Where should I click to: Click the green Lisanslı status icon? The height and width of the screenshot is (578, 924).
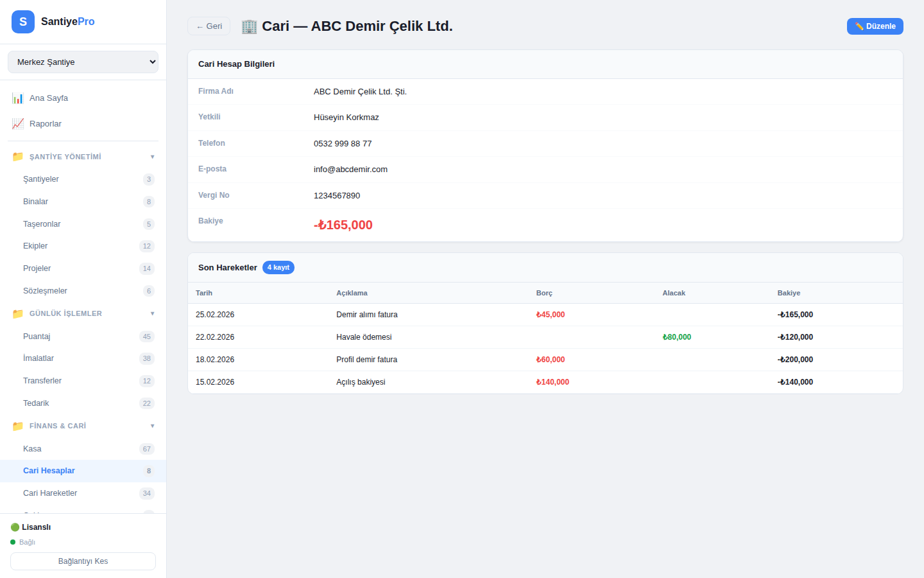pyautogui.click(x=15, y=527)
